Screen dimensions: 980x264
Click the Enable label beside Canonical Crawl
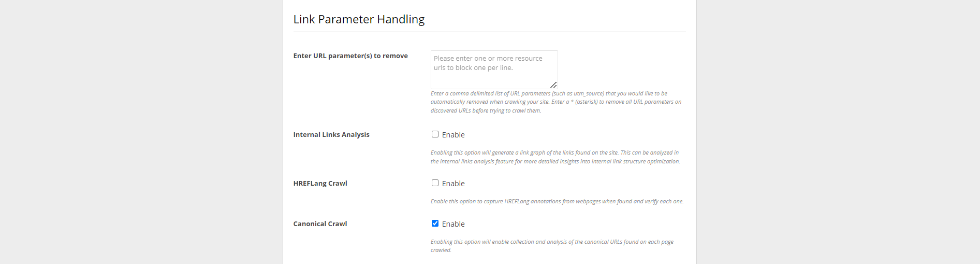453,224
